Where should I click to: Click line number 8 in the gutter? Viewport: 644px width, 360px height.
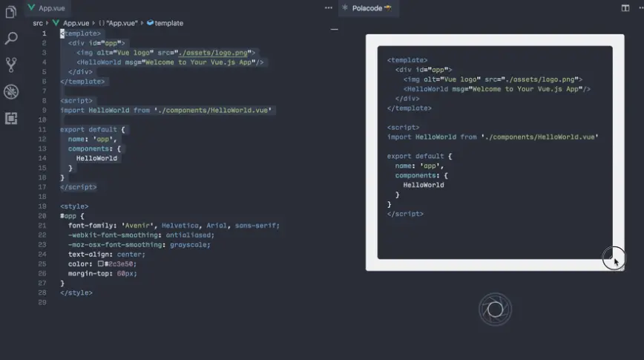(x=44, y=101)
